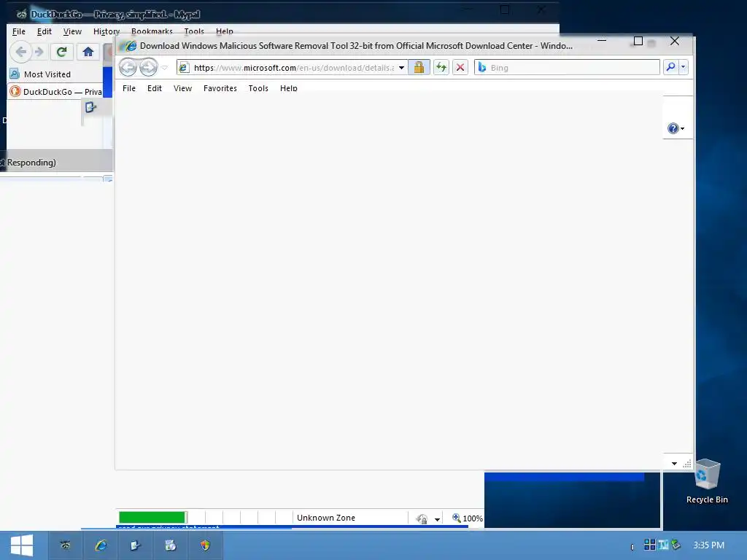This screenshot has width=747, height=560.
Task: Select the DuckDuckGo tab in Mypal
Action: click(56, 91)
